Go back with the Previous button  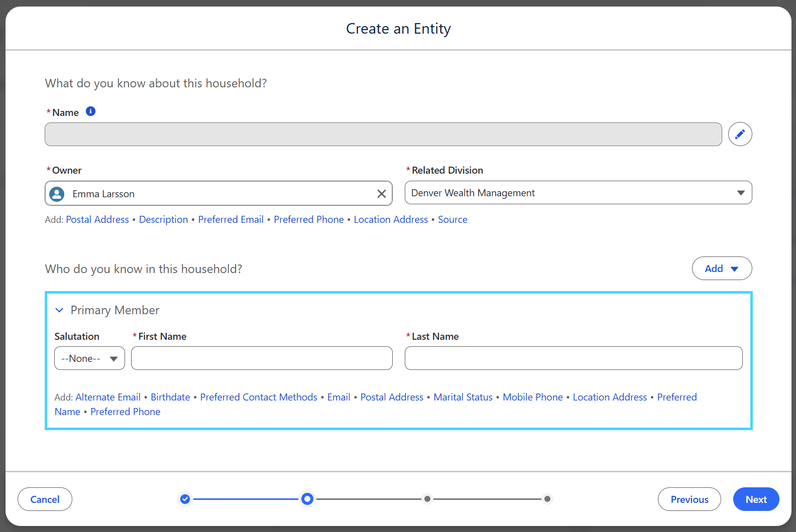689,499
